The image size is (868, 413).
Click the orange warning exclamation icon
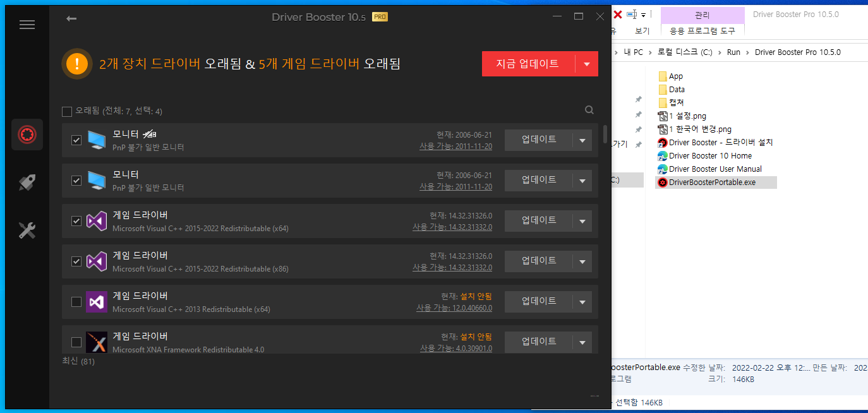77,64
